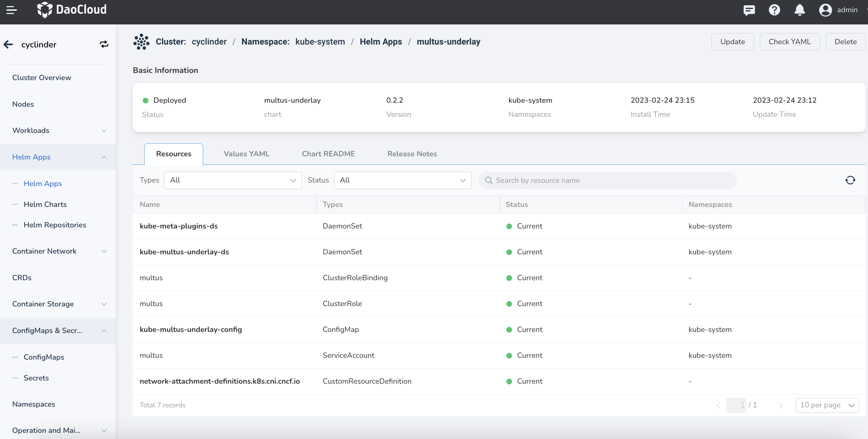Open the hamburger navigation menu

click(11, 10)
